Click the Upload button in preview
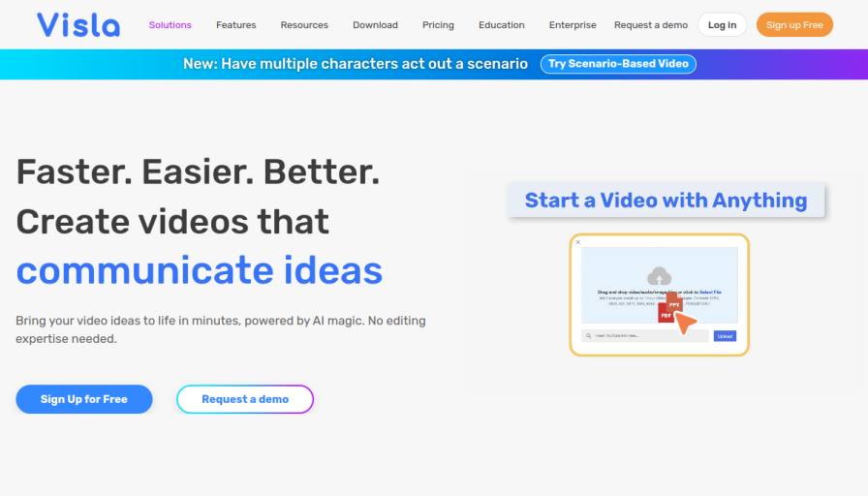 [725, 336]
